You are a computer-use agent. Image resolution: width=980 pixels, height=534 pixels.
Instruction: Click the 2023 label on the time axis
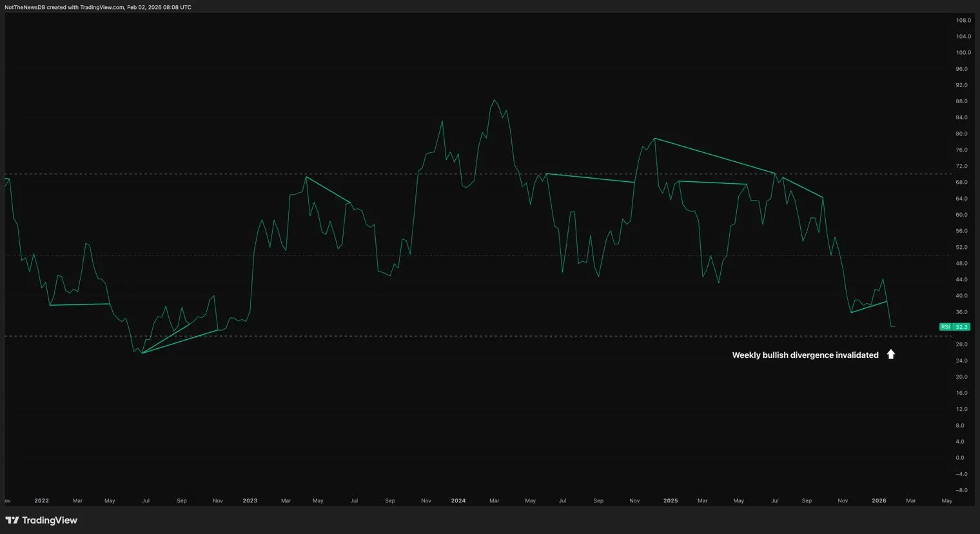click(250, 500)
